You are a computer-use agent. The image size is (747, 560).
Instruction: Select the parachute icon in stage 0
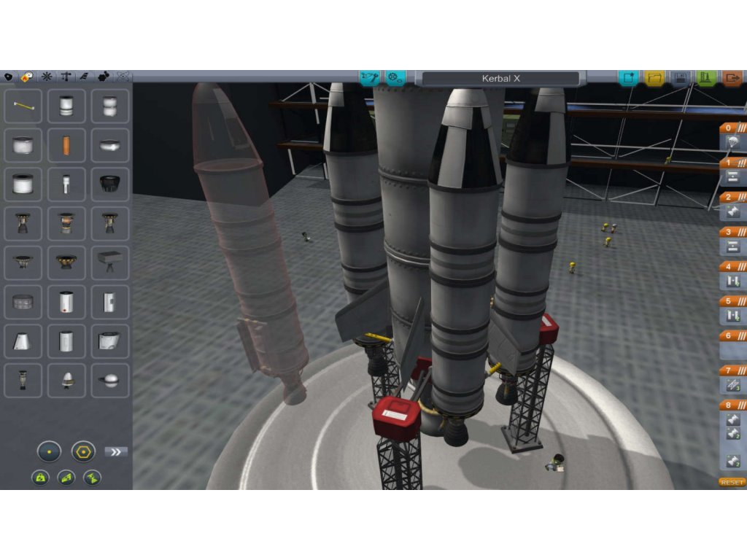click(x=732, y=142)
